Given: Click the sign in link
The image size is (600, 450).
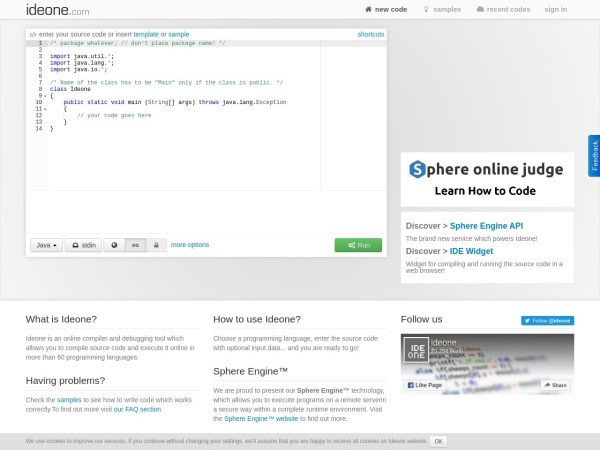Looking at the screenshot, I should [x=555, y=9].
